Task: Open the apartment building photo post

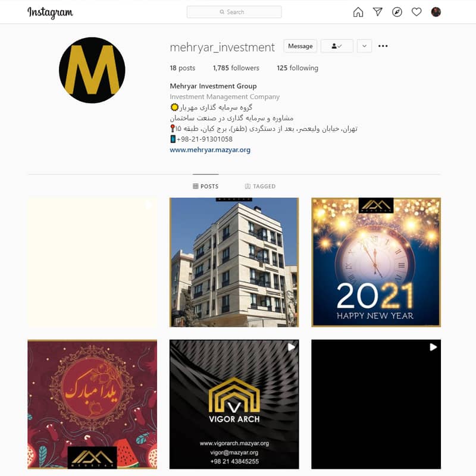Action: click(234, 262)
